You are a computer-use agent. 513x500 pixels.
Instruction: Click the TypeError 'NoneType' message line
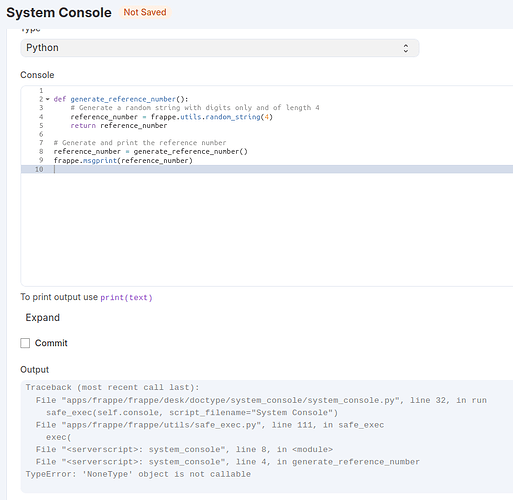(138, 474)
